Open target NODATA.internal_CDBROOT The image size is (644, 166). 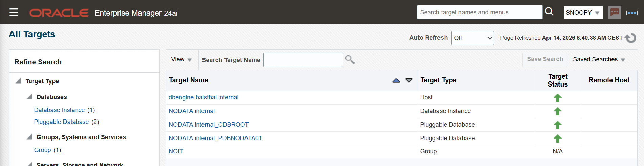coord(209,125)
